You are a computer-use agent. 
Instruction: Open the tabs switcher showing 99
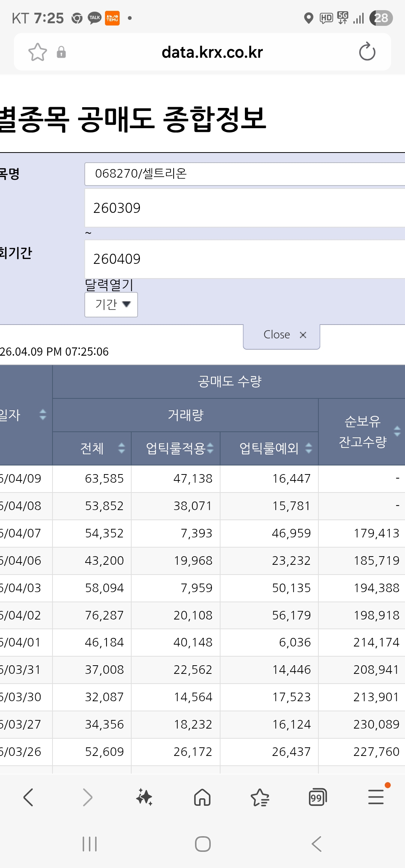pos(317,797)
